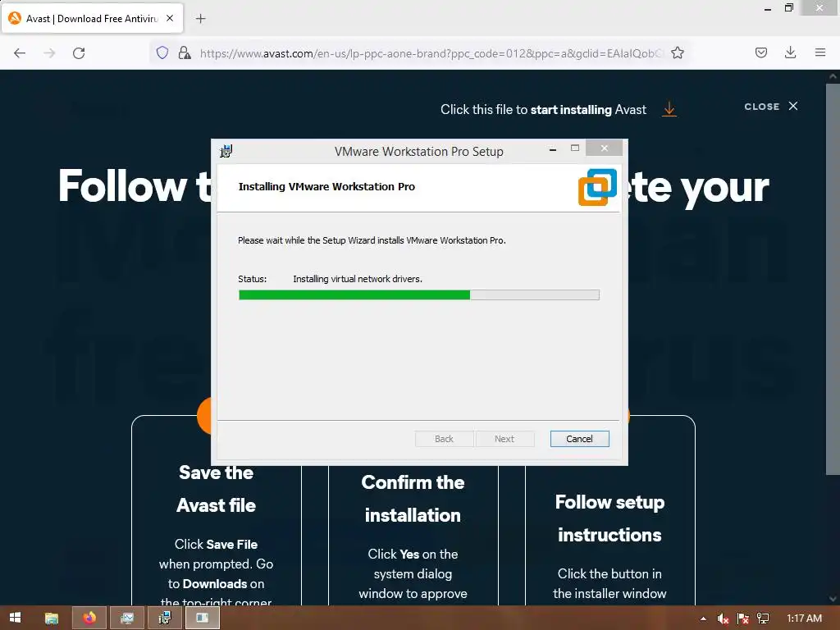Open File Explorer from taskbar
The height and width of the screenshot is (630, 840).
[52, 619]
